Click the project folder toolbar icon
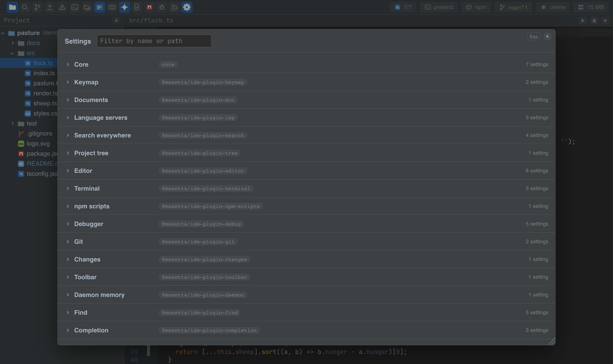Image resolution: width=613 pixels, height=364 pixels. [12, 7]
